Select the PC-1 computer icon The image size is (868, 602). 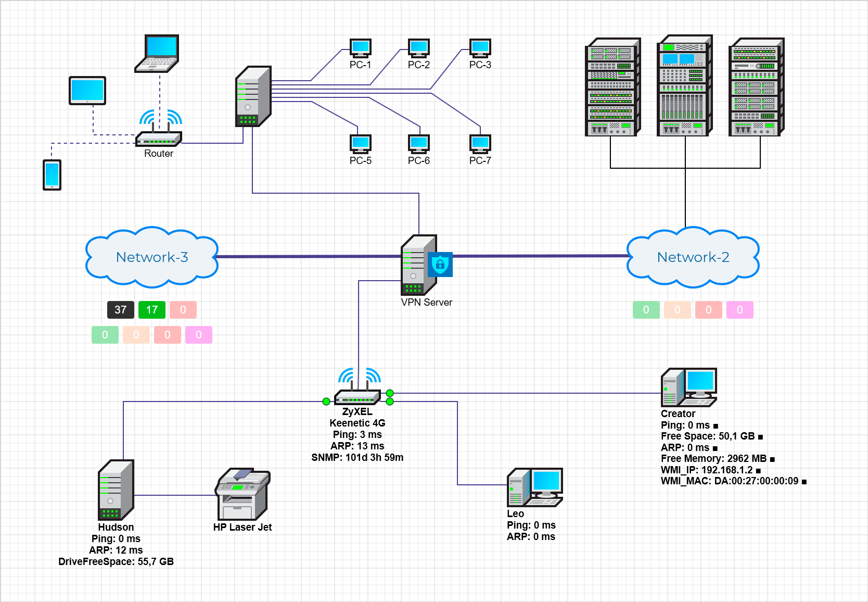point(360,48)
